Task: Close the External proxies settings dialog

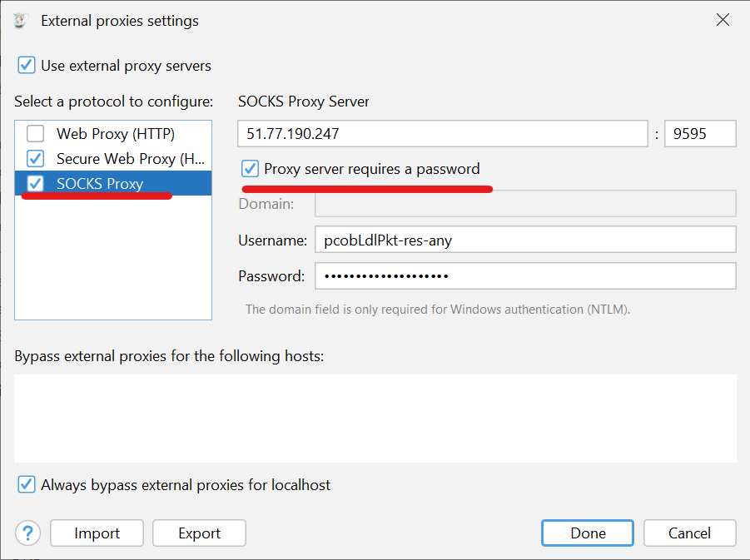Action: click(x=723, y=21)
